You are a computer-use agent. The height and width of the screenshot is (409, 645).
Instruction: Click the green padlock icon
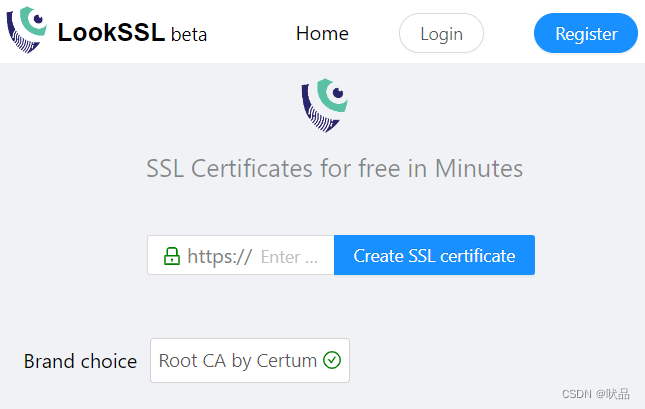[x=171, y=256]
